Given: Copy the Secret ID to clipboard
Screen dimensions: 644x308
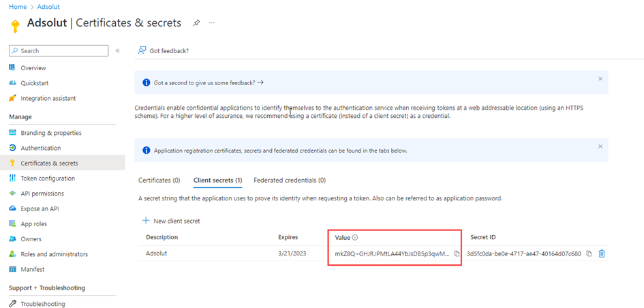Looking at the screenshot, I should (589, 254).
